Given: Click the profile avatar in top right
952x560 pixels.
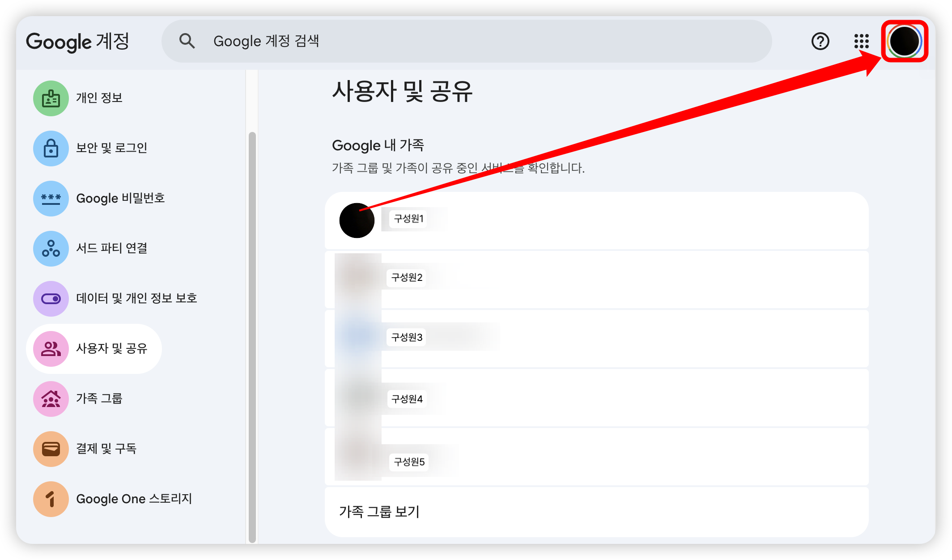Looking at the screenshot, I should [904, 41].
